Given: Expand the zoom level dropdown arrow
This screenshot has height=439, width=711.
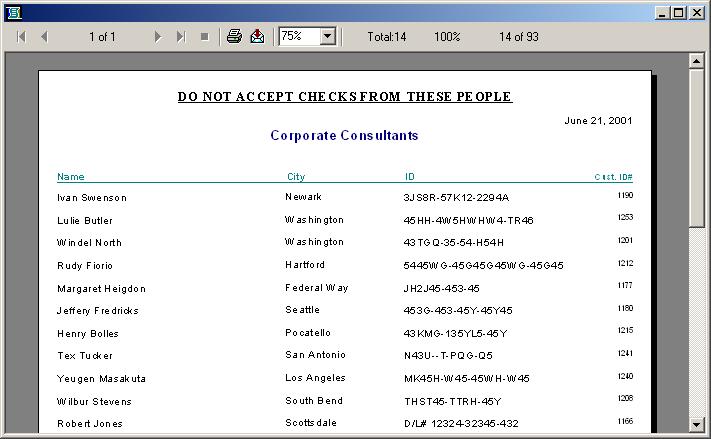Looking at the screenshot, I should [327, 37].
